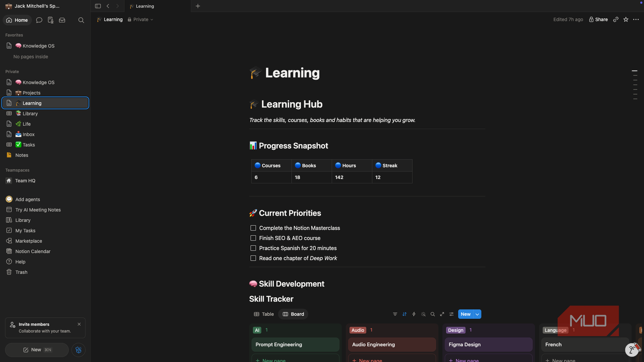Open the inbox tray icon in sidebar header
644x362 pixels.
(62, 20)
